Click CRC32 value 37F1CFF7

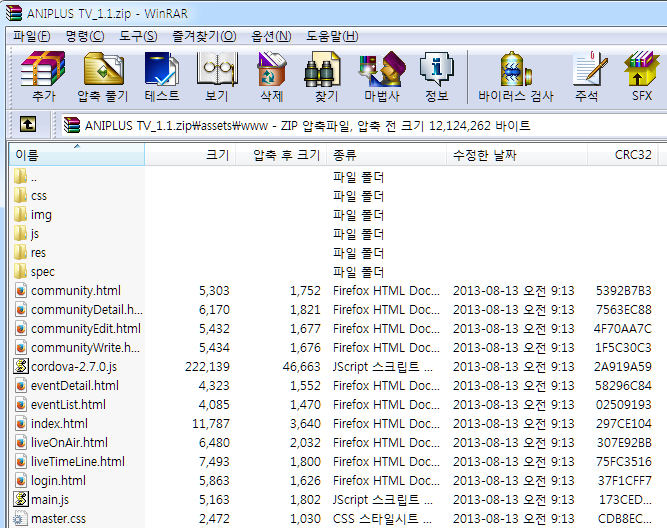624,480
